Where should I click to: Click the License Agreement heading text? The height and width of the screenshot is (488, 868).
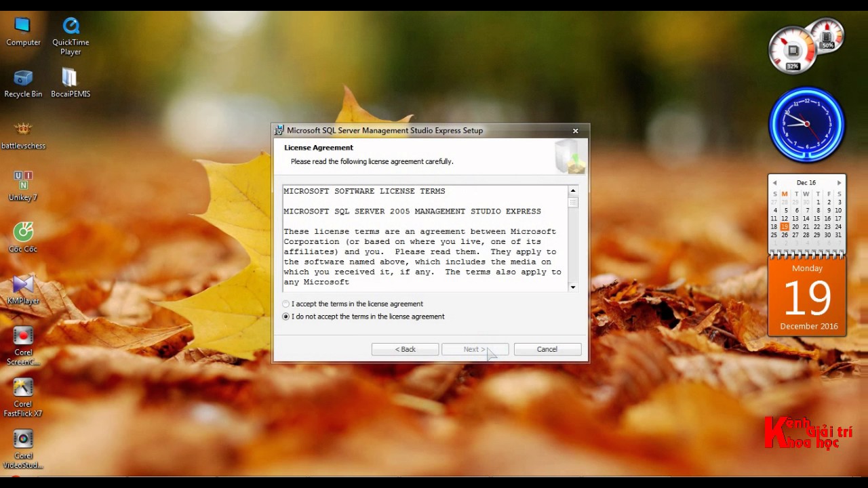tap(319, 148)
